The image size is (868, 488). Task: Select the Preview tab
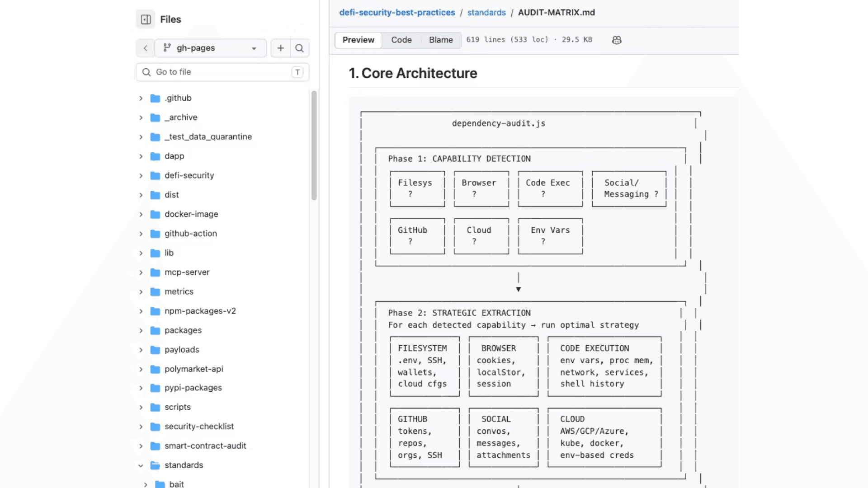coord(359,40)
